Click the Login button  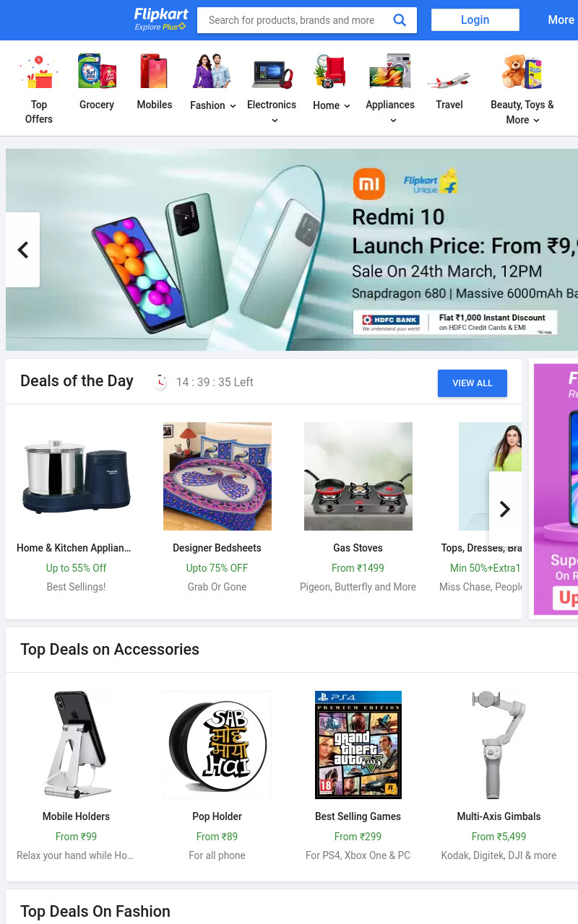click(x=475, y=20)
